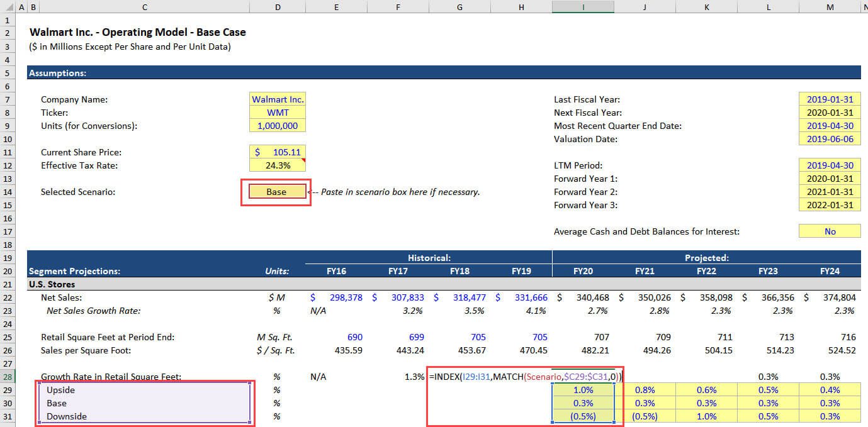
Task: Select column I header
Action: click(x=583, y=7)
